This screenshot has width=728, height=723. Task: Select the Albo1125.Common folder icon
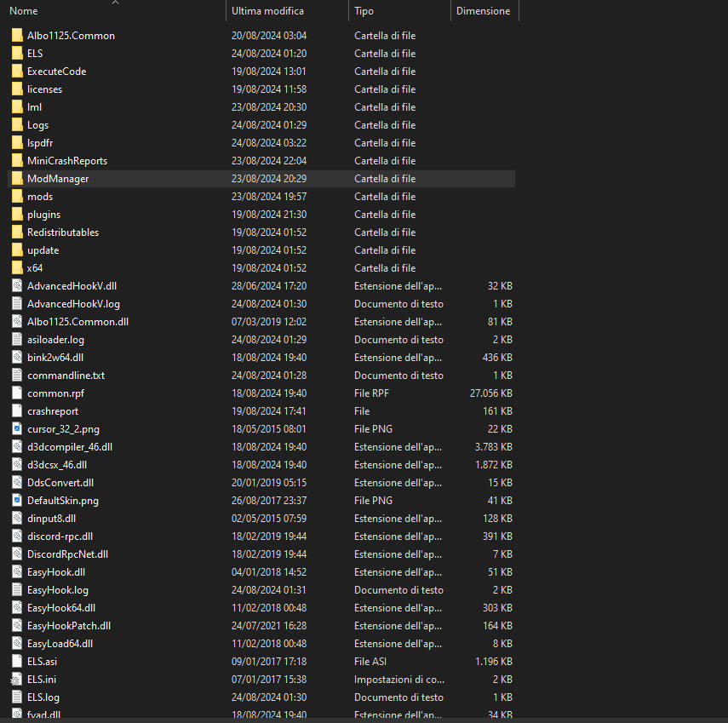[17, 36]
